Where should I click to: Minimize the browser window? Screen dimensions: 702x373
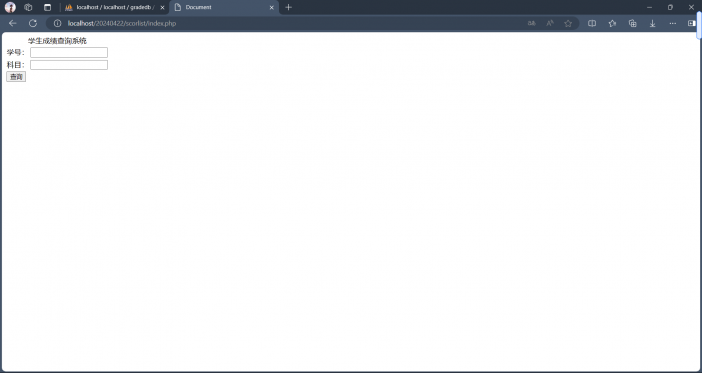click(x=649, y=7)
